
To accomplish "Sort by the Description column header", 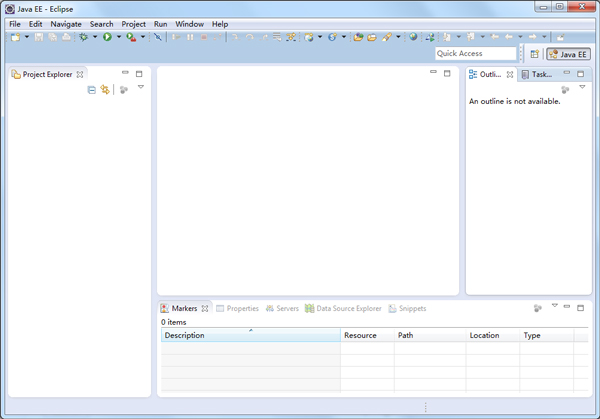I will click(x=250, y=336).
